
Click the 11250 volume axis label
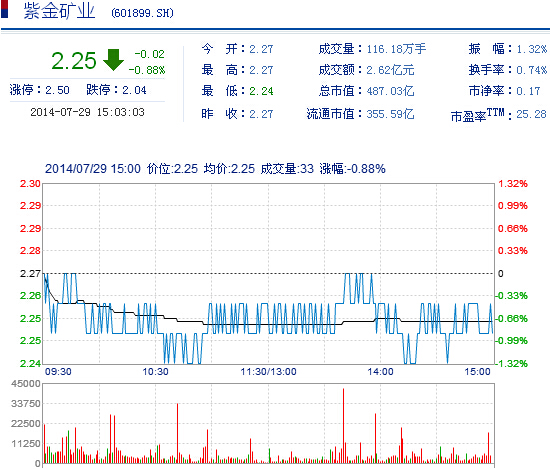(x=26, y=444)
